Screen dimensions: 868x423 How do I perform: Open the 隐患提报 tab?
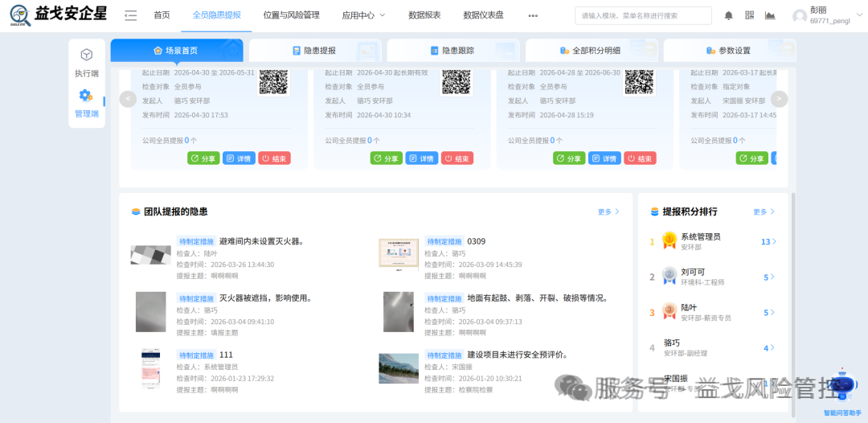point(315,51)
